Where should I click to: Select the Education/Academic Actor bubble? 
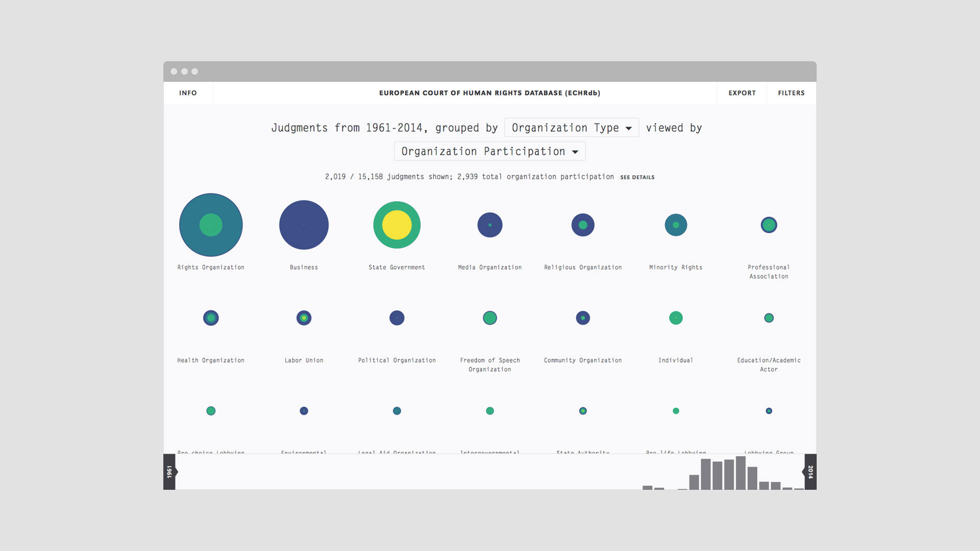[769, 318]
